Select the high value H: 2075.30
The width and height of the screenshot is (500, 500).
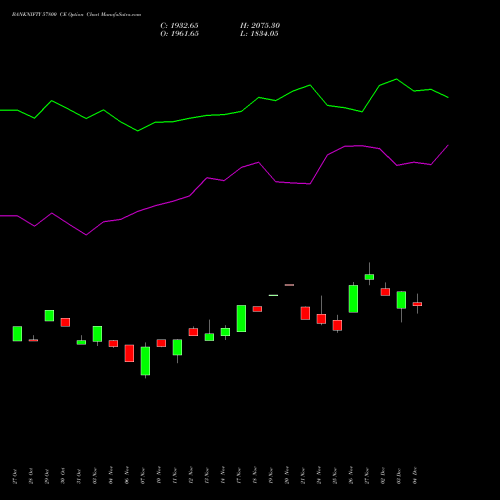point(260,26)
